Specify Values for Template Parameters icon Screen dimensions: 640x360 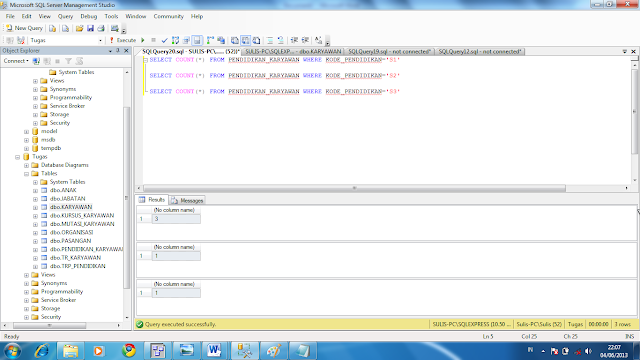pyautogui.click(x=318, y=40)
